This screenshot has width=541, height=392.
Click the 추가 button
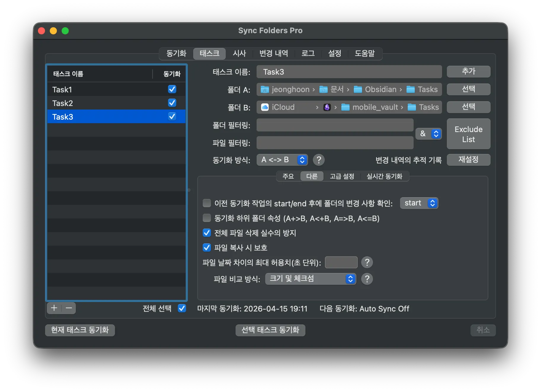tap(468, 71)
